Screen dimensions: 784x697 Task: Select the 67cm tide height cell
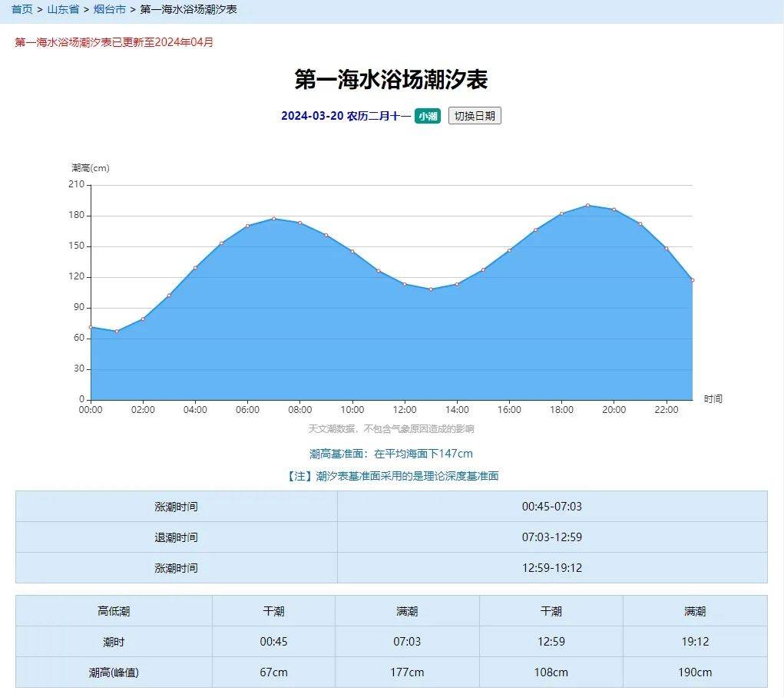click(273, 672)
